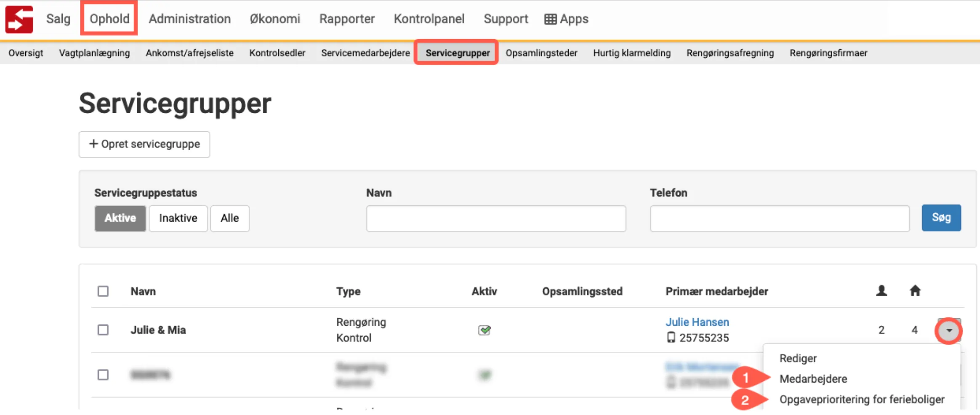
Task: Focus the Navn search input field
Action: point(496,218)
